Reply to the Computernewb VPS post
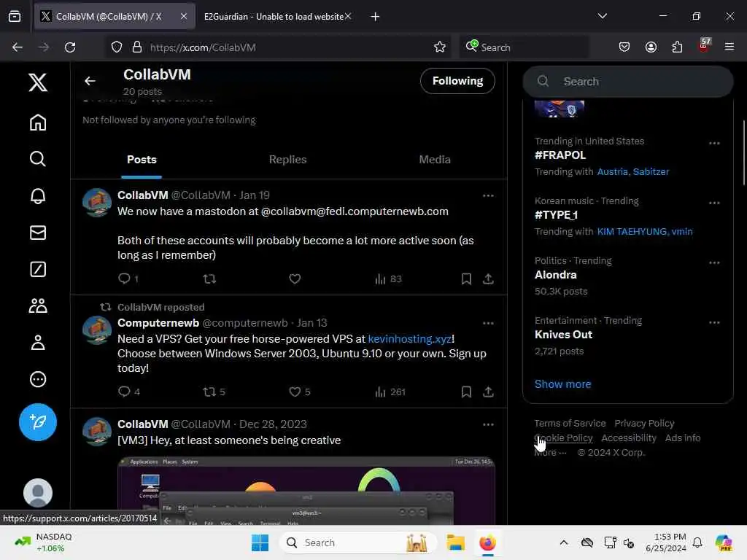This screenshot has width=747, height=560. (124, 392)
